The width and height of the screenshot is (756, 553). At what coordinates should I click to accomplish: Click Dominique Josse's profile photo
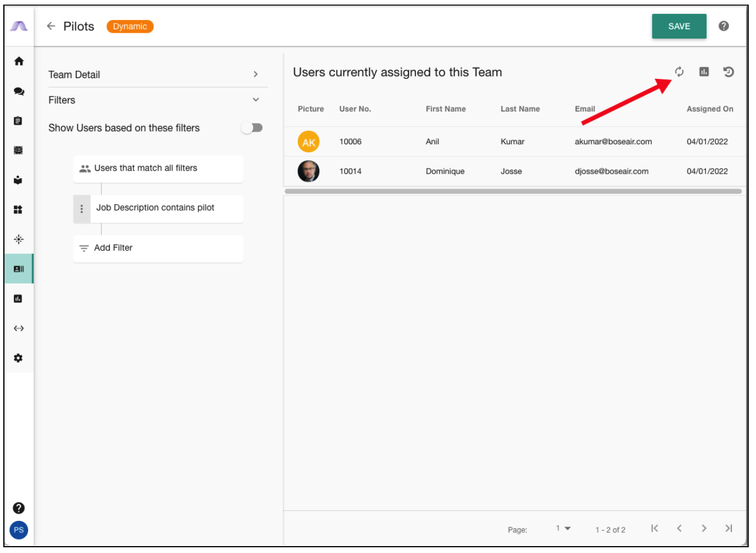(x=308, y=171)
